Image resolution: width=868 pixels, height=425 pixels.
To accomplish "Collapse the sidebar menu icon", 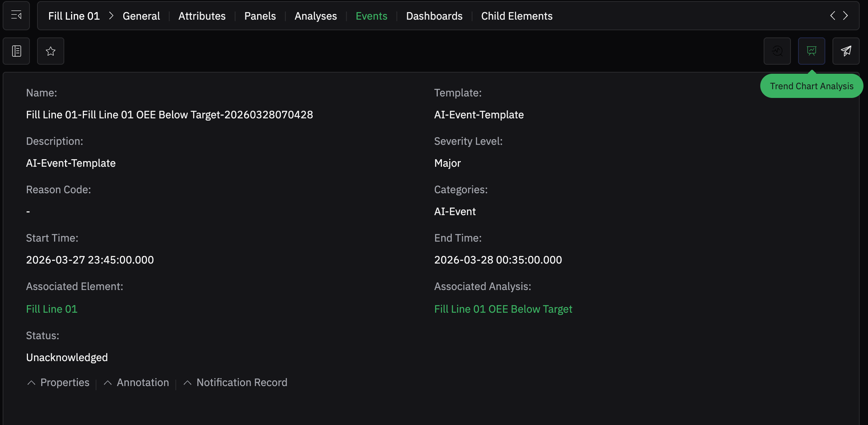I will [x=16, y=16].
